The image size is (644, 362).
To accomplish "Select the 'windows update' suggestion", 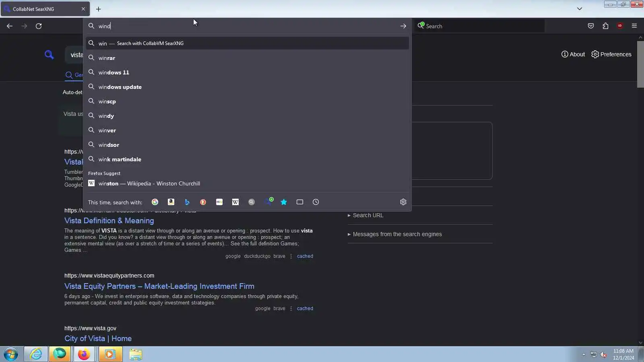I will click(248, 87).
